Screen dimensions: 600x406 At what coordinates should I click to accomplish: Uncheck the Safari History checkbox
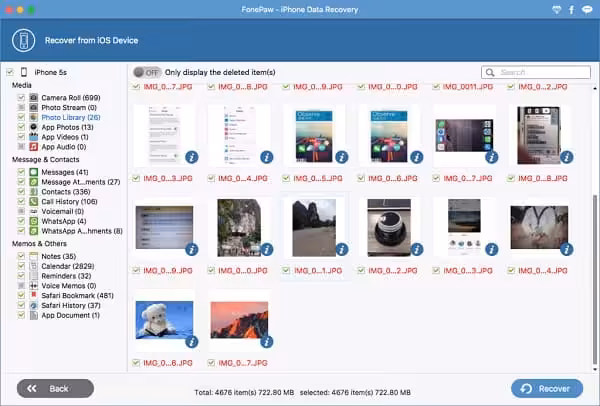coord(21,305)
